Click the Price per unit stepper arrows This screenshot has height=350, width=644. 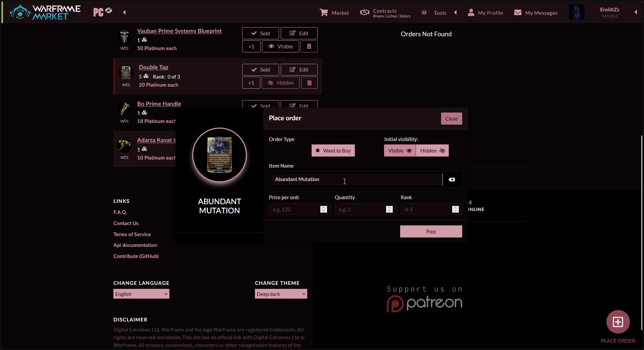324,209
